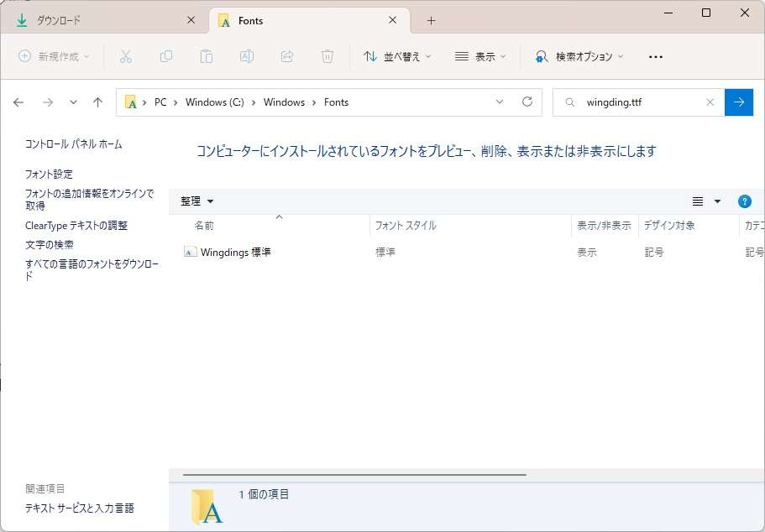Click Fonts in the address path

click(x=336, y=102)
